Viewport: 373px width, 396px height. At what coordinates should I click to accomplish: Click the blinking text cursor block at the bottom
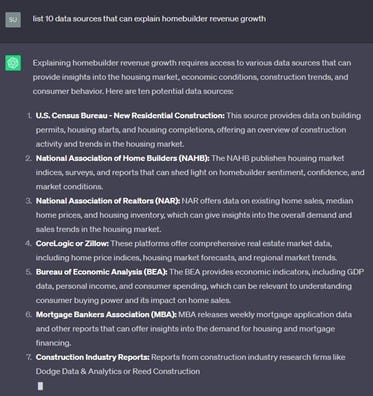(x=40, y=386)
